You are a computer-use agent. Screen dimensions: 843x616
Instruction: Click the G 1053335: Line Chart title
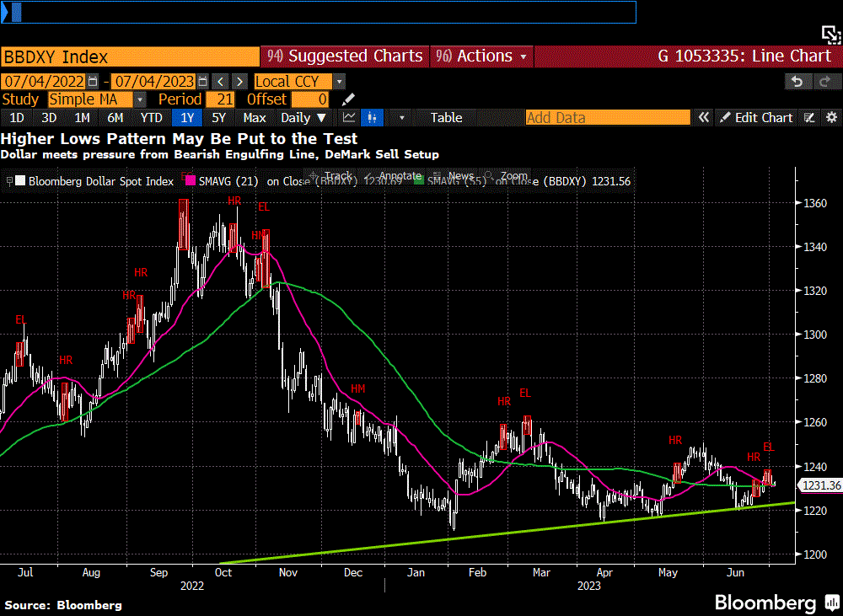[744, 56]
